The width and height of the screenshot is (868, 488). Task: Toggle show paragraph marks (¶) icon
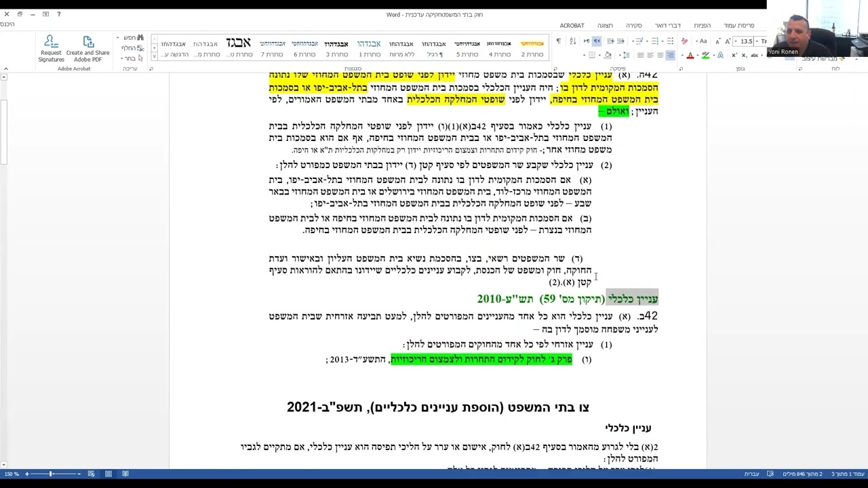click(x=559, y=41)
